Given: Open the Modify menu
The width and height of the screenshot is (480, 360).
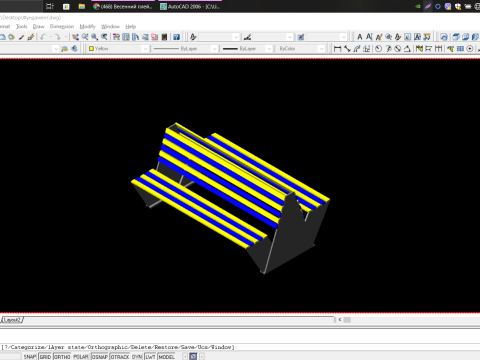Looking at the screenshot, I should [87, 26].
